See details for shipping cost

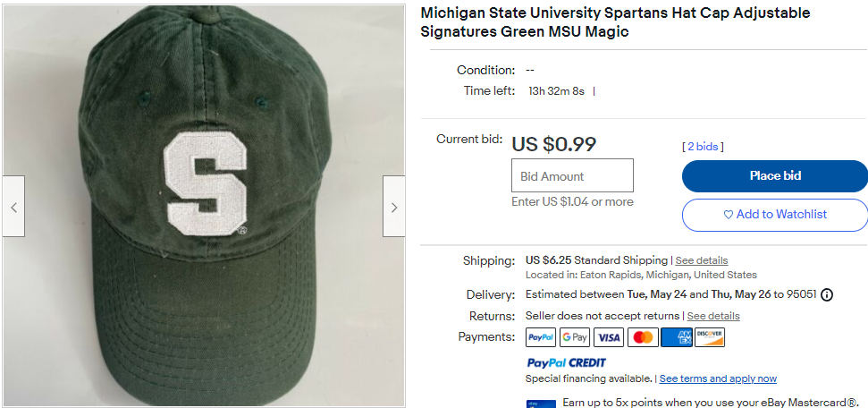702,260
